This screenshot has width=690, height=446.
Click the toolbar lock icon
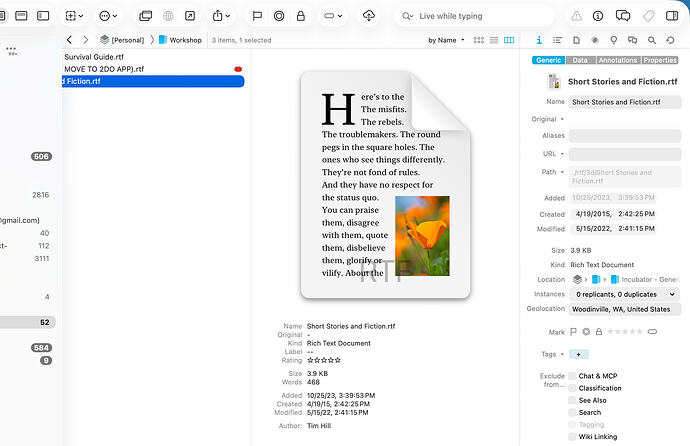pos(301,16)
